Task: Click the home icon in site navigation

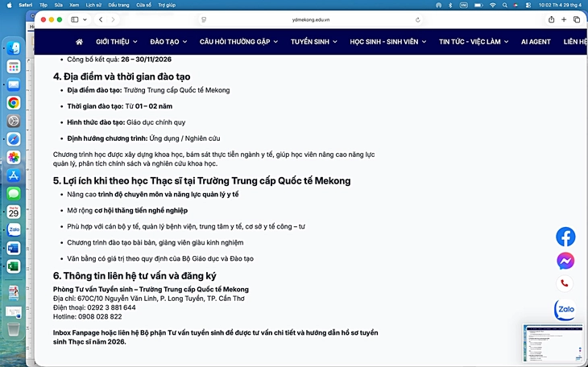Action: coord(79,42)
